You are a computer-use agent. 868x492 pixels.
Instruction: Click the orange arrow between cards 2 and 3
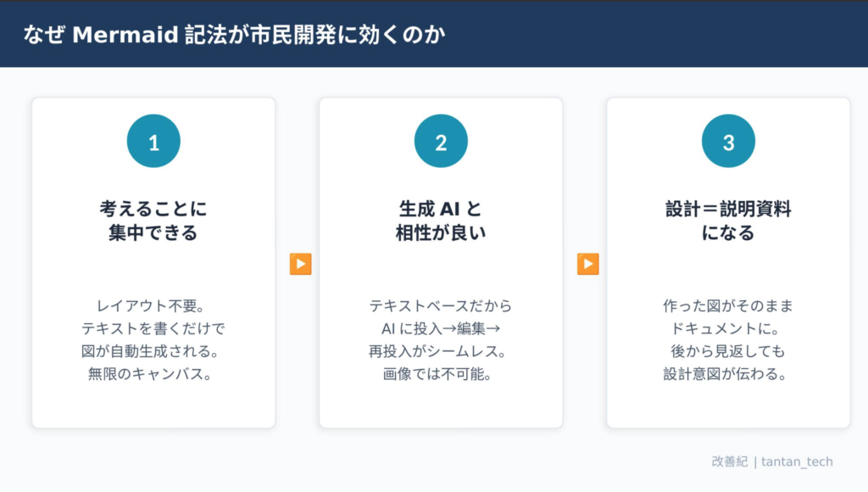(x=588, y=264)
